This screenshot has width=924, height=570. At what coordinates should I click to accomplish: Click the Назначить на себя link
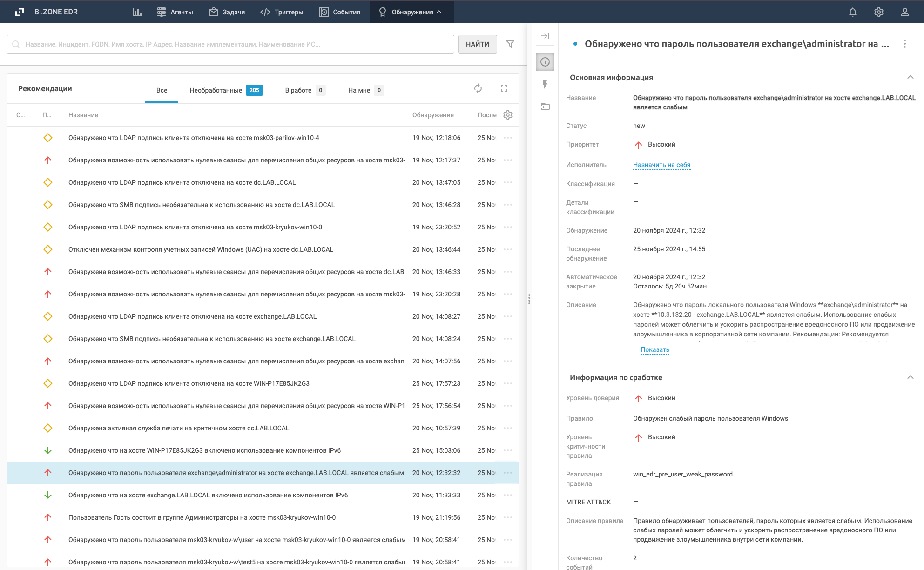[661, 165]
